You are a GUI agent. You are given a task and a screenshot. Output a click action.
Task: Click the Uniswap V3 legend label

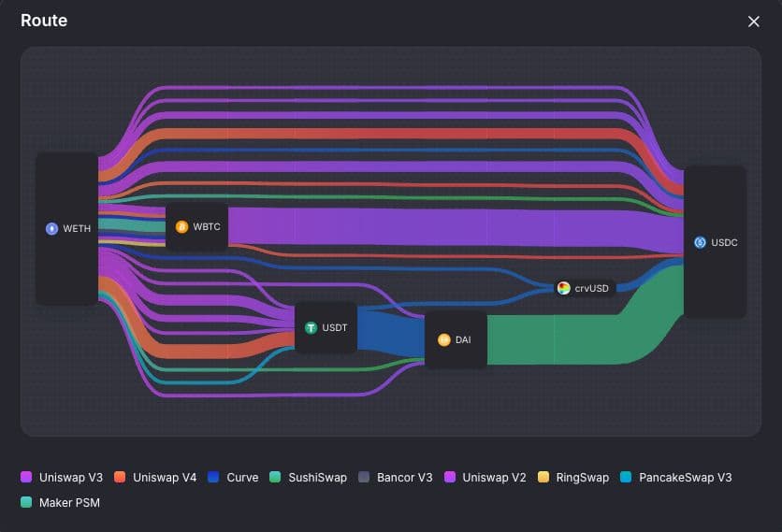coord(71,477)
